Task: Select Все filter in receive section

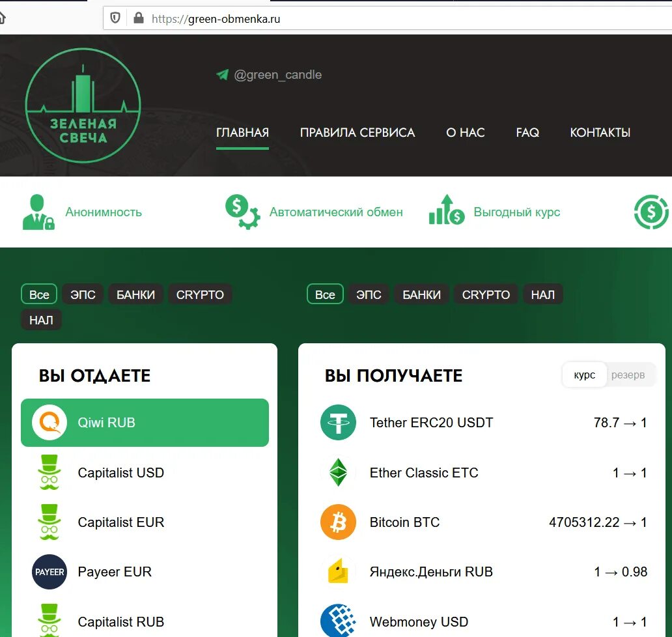Action: [325, 294]
